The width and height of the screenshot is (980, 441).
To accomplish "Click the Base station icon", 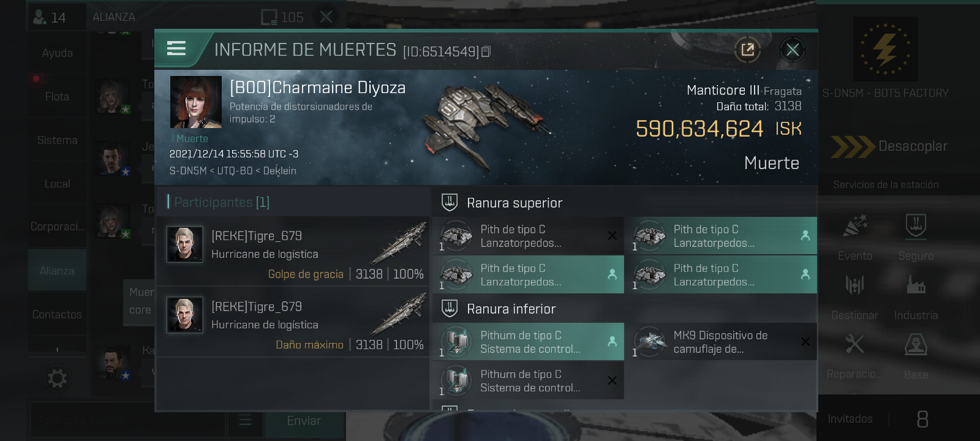I will pyautogui.click(x=916, y=344).
